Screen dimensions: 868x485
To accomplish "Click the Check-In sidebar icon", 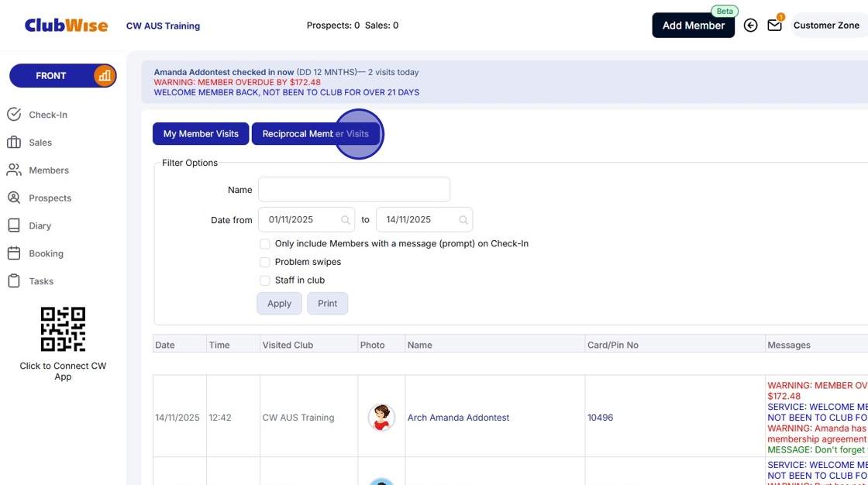I will pyautogui.click(x=14, y=115).
